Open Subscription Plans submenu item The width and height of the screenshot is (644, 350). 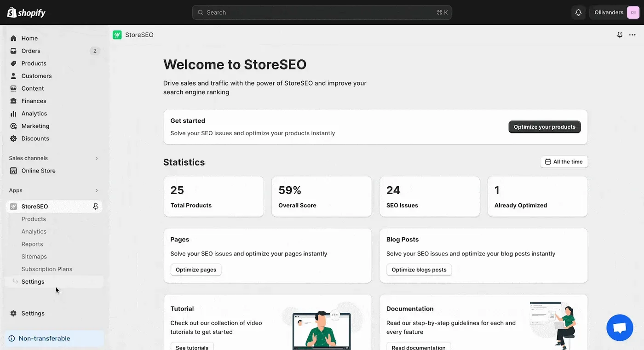click(47, 269)
